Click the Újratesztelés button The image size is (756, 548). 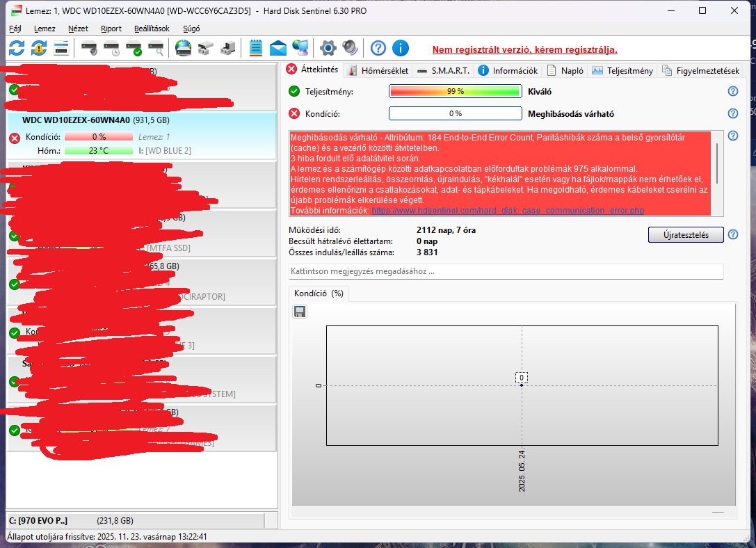coord(686,235)
